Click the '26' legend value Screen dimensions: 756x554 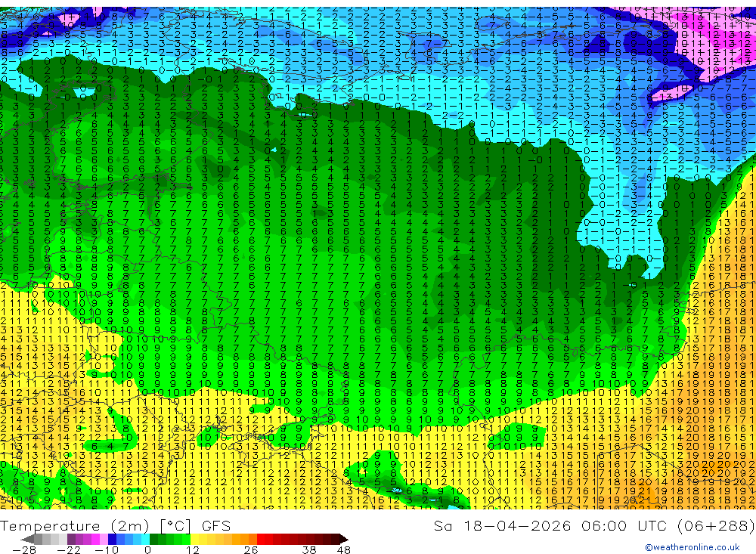[251, 550]
